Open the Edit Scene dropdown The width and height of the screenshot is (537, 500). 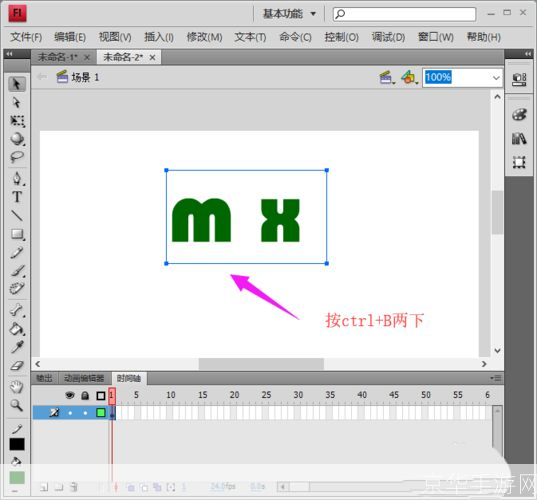(387, 78)
